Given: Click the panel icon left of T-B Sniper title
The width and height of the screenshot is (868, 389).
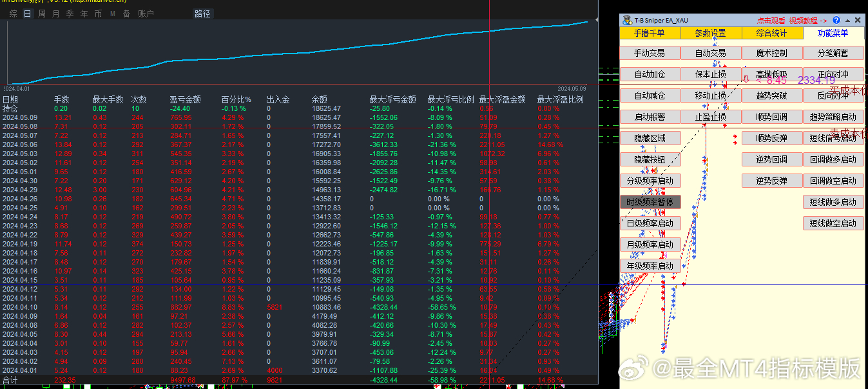Looking at the screenshot, I should tap(627, 21).
